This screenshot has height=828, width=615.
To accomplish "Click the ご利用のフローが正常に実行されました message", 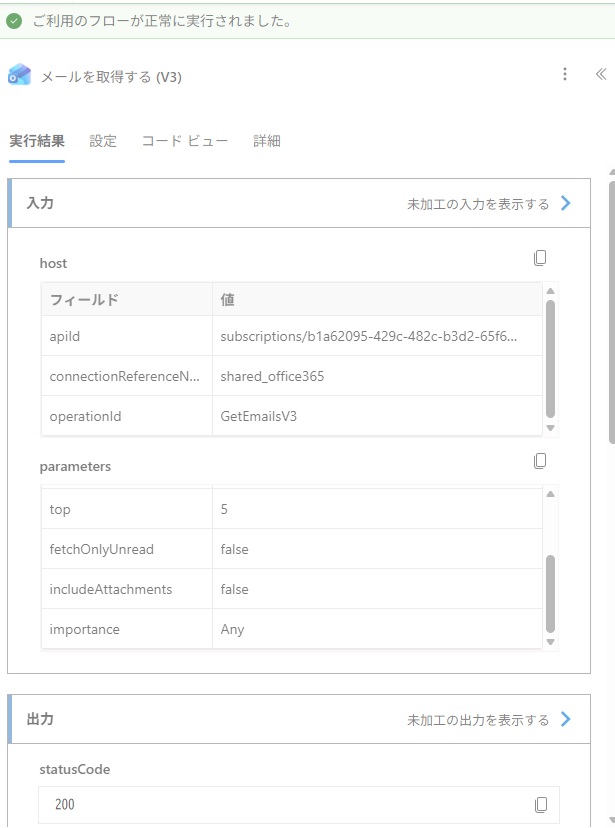I will click(x=162, y=21).
